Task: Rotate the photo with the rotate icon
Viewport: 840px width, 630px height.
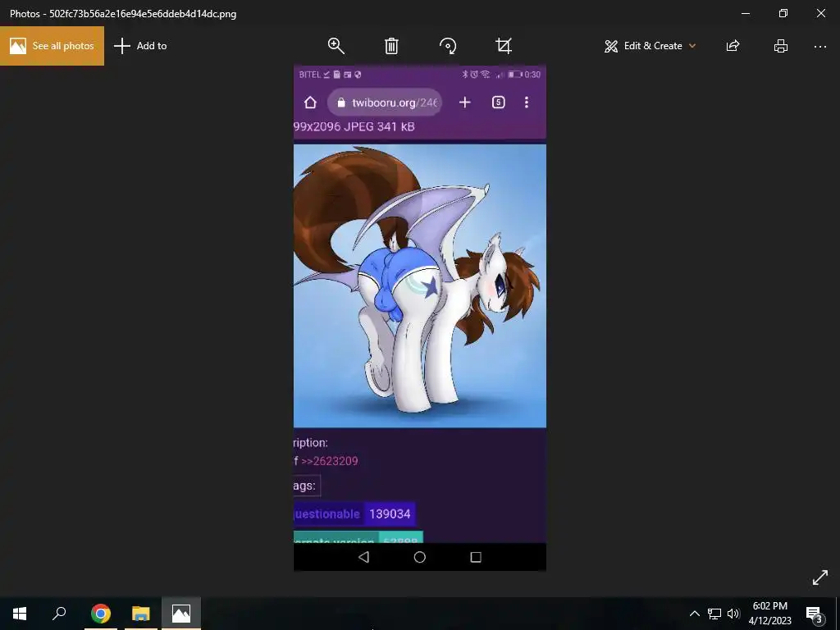Action: (448, 46)
